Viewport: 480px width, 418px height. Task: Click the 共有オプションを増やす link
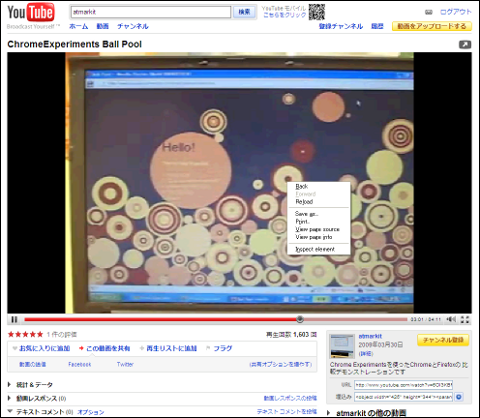[281, 364]
